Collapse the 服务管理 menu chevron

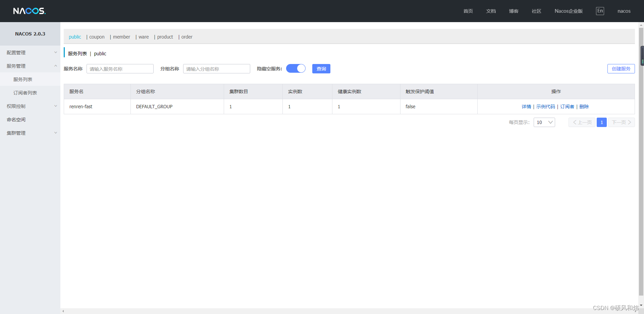(x=56, y=66)
